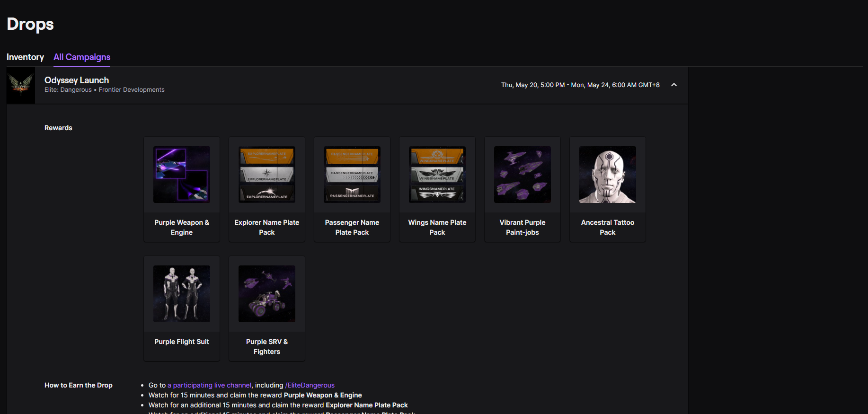Click the Odyssey Launch campaign title
868x414 pixels.
click(77, 80)
